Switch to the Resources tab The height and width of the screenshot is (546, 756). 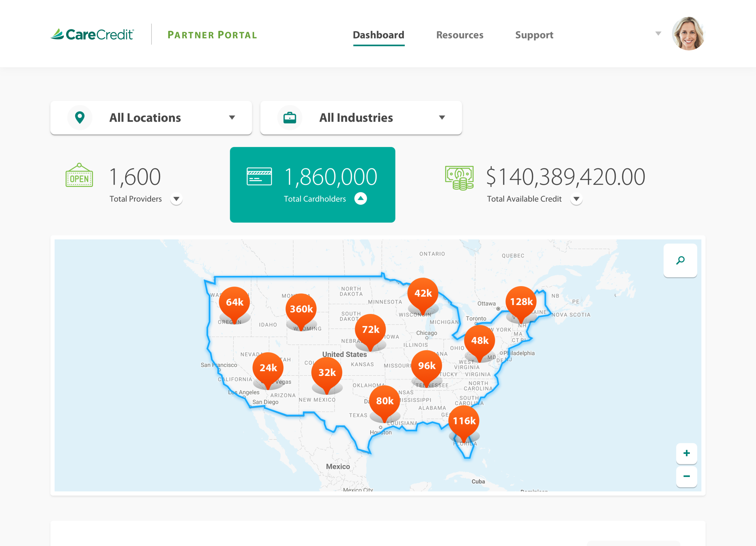(x=460, y=35)
